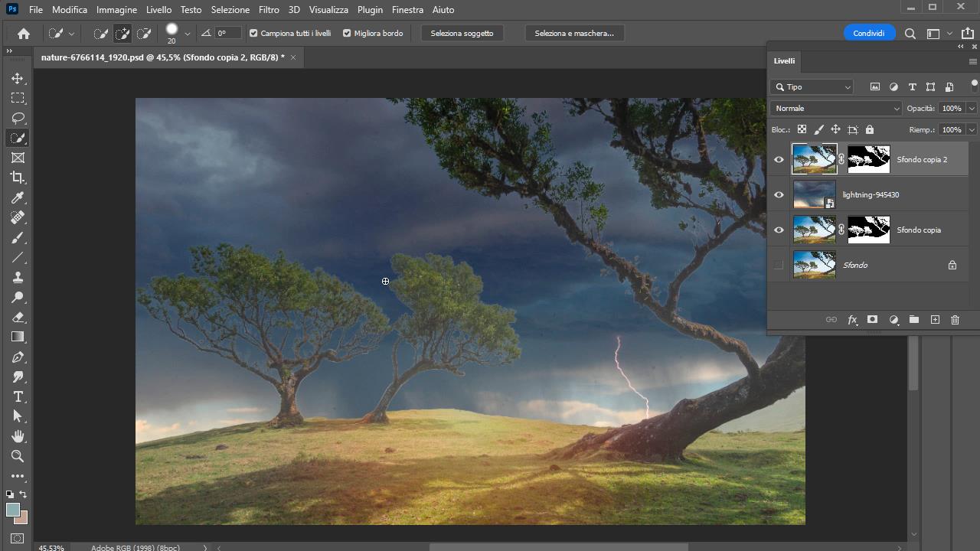This screenshot has height=551, width=980.
Task: Click the Seleziona e maschera button
Action: [x=574, y=34]
